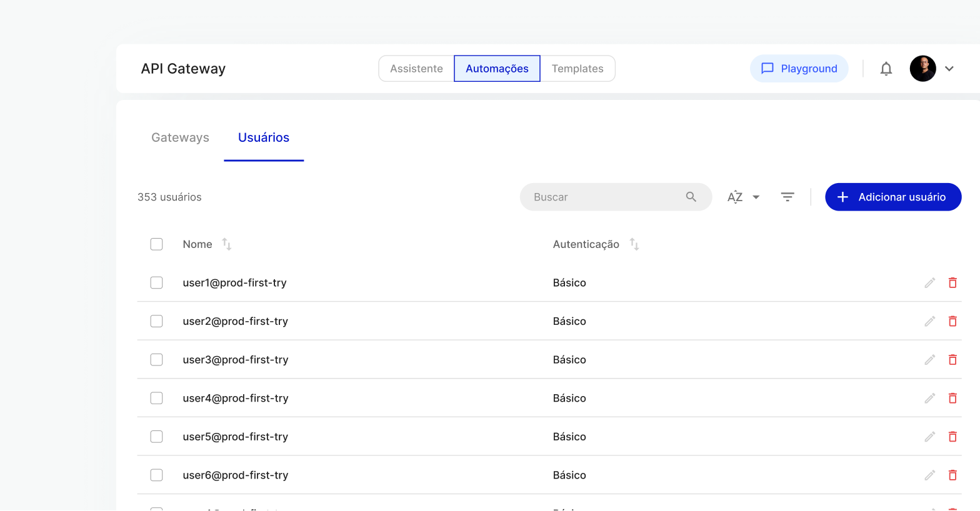This screenshot has height=511, width=980.
Task: Open the filter list icon
Action: click(x=787, y=197)
